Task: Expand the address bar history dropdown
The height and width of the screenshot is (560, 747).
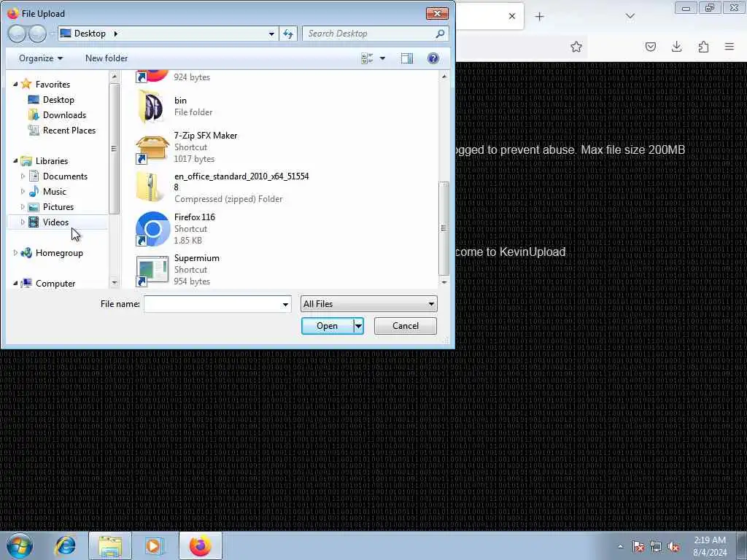Action: coord(271,34)
